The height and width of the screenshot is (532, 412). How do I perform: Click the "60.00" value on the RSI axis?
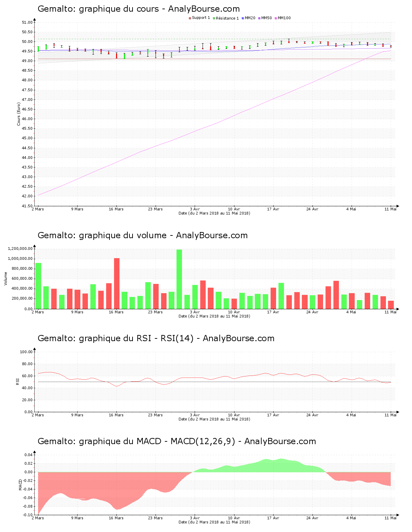click(x=27, y=376)
